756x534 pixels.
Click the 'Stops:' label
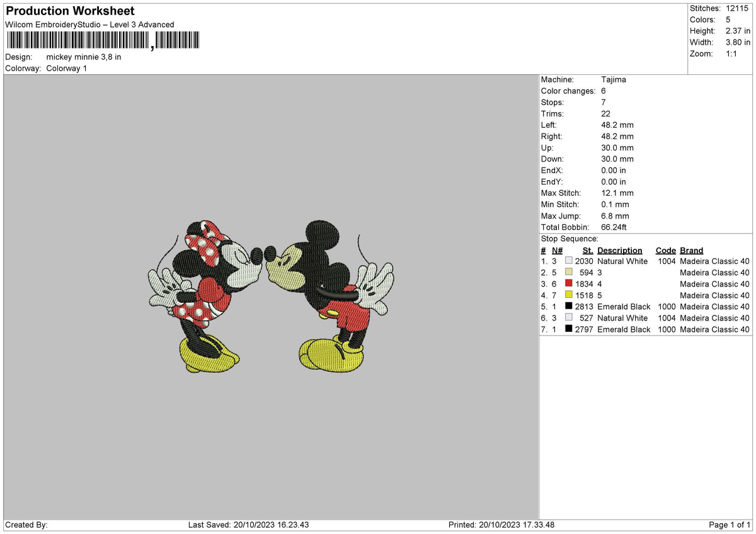coord(553,102)
